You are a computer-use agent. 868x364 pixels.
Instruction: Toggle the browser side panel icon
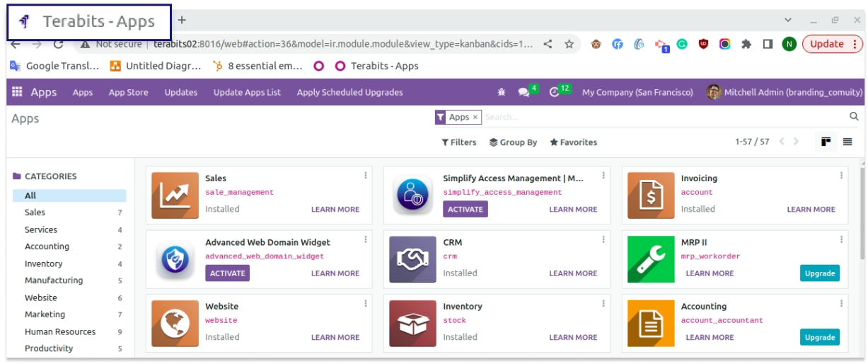[768, 44]
